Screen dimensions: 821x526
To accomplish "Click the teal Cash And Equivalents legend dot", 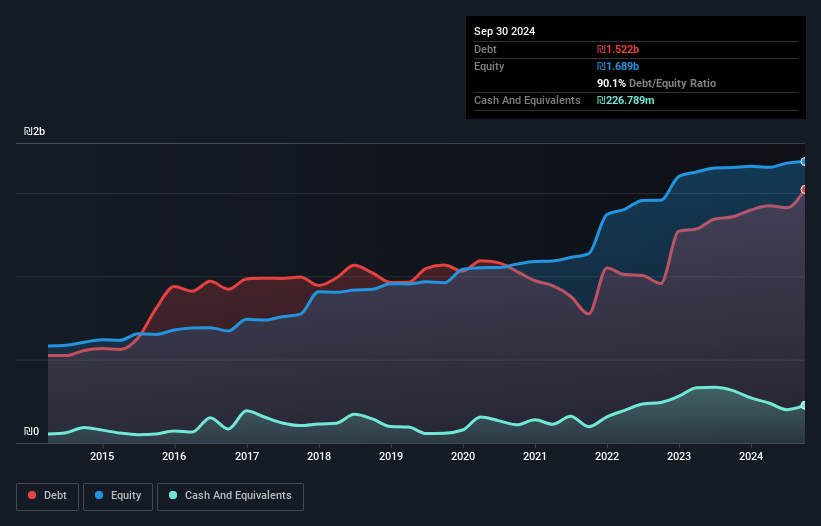I will tap(173, 495).
